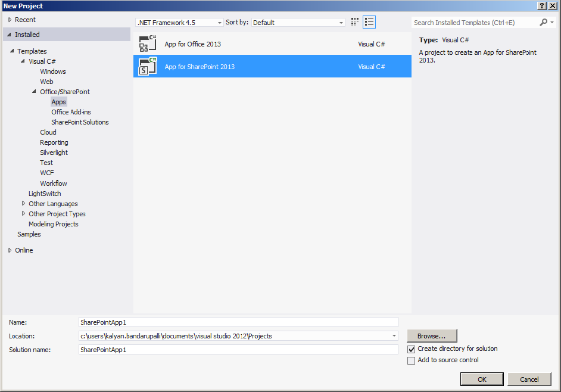The image size is (561, 392).
Task: Enable Add to source control checkbox
Action: pyautogui.click(x=412, y=360)
